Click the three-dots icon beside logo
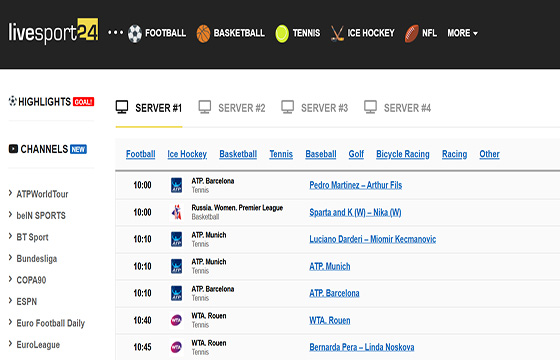Viewport: 560px width, 360px height. pos(115,32)
